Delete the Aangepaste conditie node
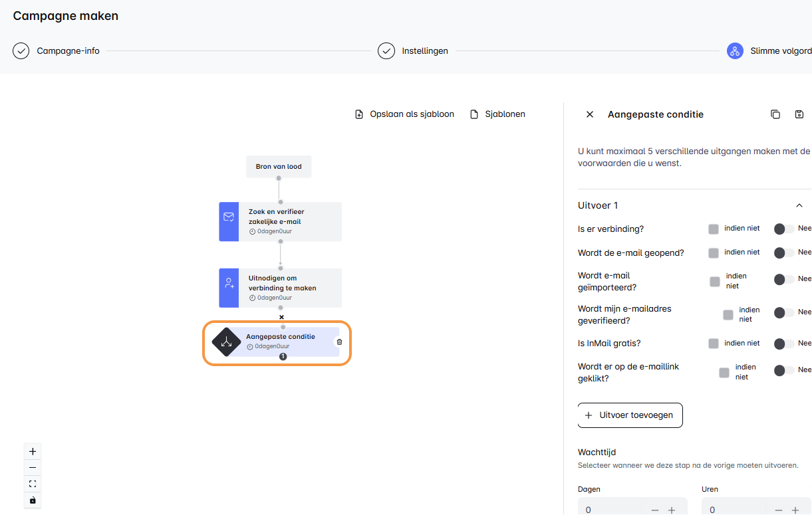The image size is (812, 515). pos(339,342)
